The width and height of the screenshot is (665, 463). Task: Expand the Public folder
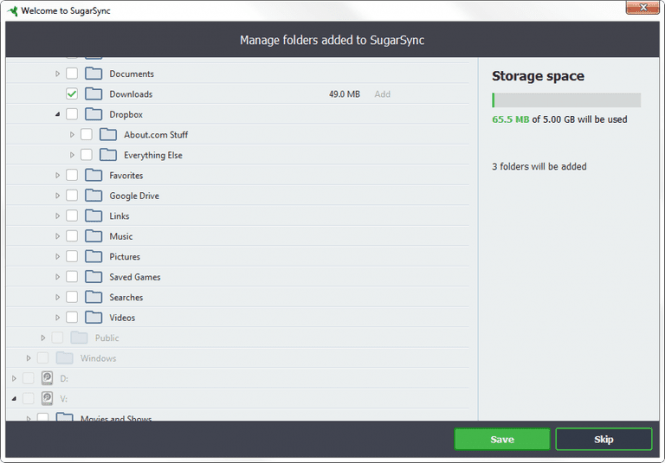pos(43,338)
